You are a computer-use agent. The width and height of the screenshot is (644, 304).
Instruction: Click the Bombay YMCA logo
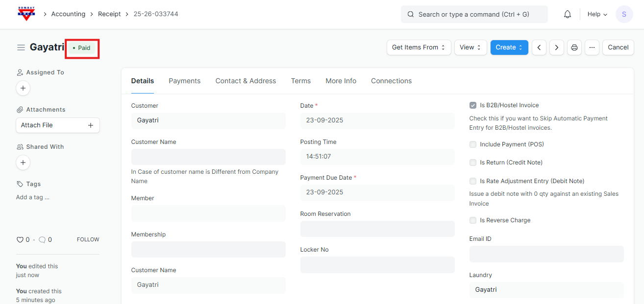tap(26, 14)
